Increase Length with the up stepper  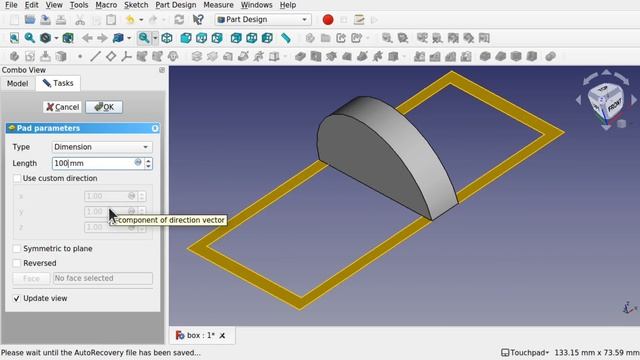click(x=148, y=160)
